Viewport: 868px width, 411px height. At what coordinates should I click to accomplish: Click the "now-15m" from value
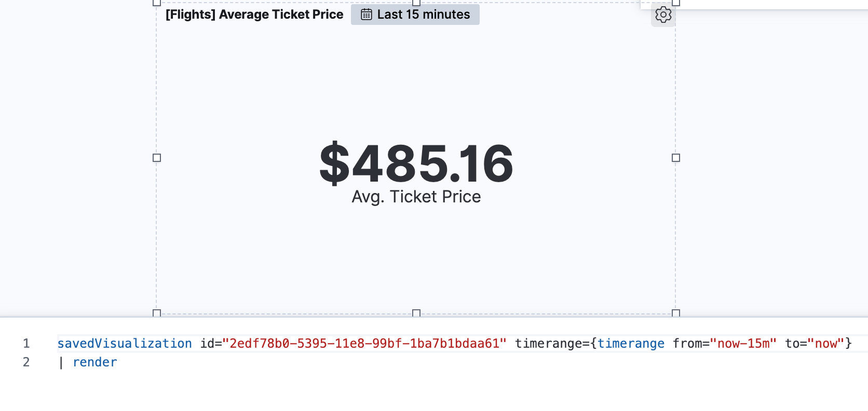pyautogui.click(x=743, y=343)
